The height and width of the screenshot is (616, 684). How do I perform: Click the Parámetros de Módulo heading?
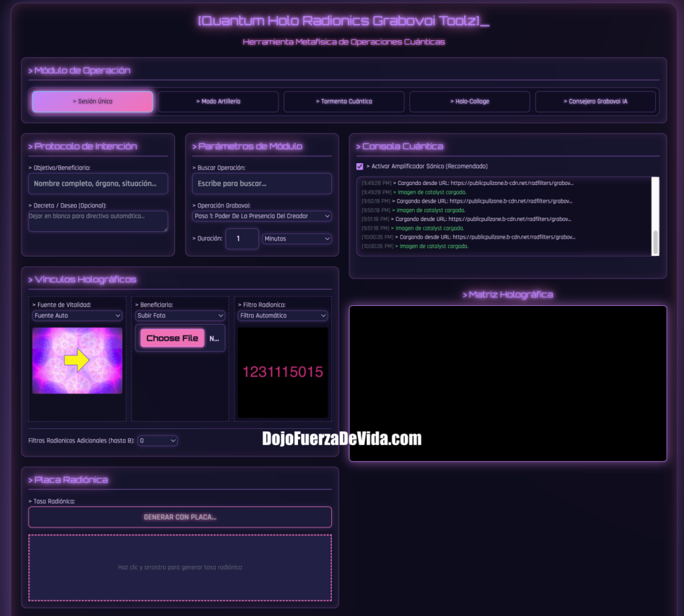click(x=247, y=146)
